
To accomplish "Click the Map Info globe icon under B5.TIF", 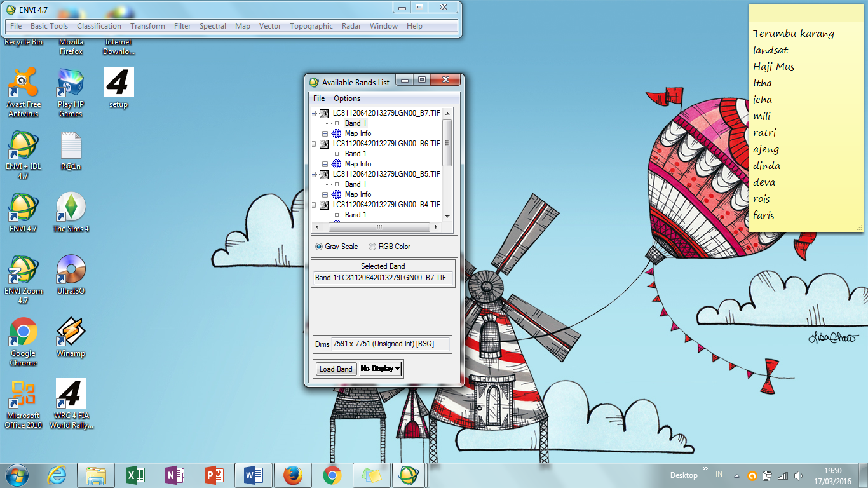I will [337, 194].
